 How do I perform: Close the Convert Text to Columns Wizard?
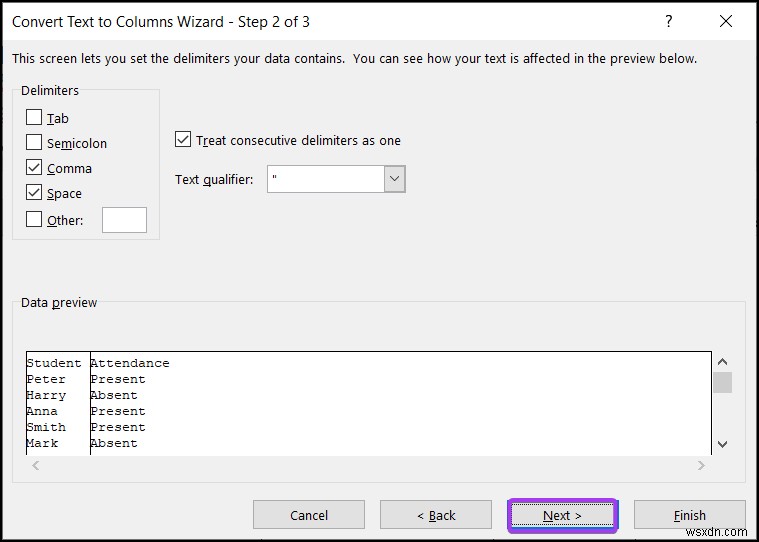coord(725,22)
